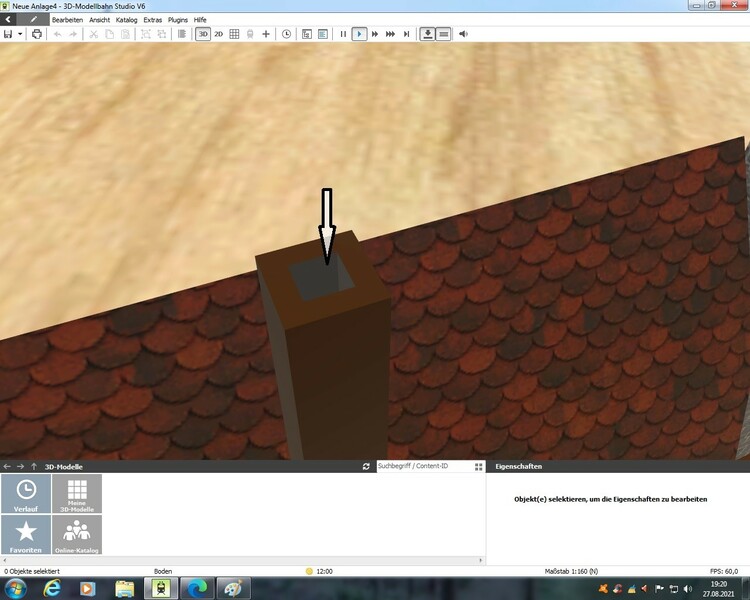Open the Bearbeiten menu
The image size is (750, 600).
(67, 20)
